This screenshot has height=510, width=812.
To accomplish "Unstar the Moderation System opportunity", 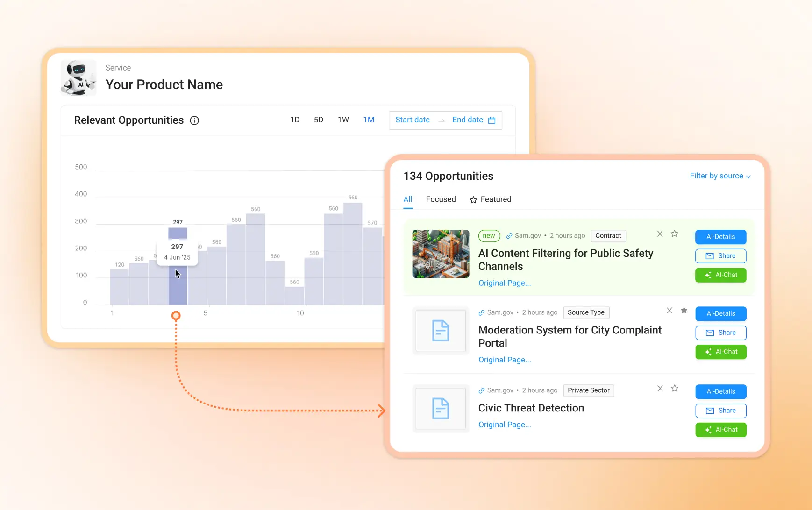I will pos(684,311).
